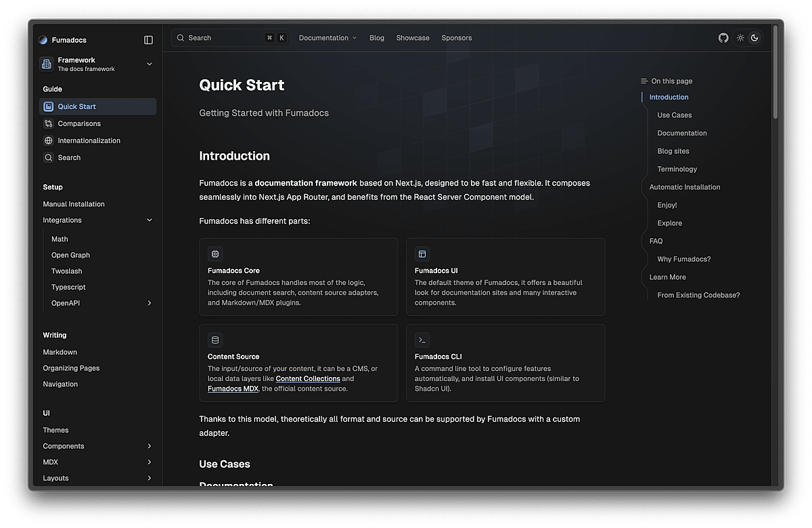812x528 pixels.
Task: Click the Fumadocs logo icon
Action: [x=43, y=40]
